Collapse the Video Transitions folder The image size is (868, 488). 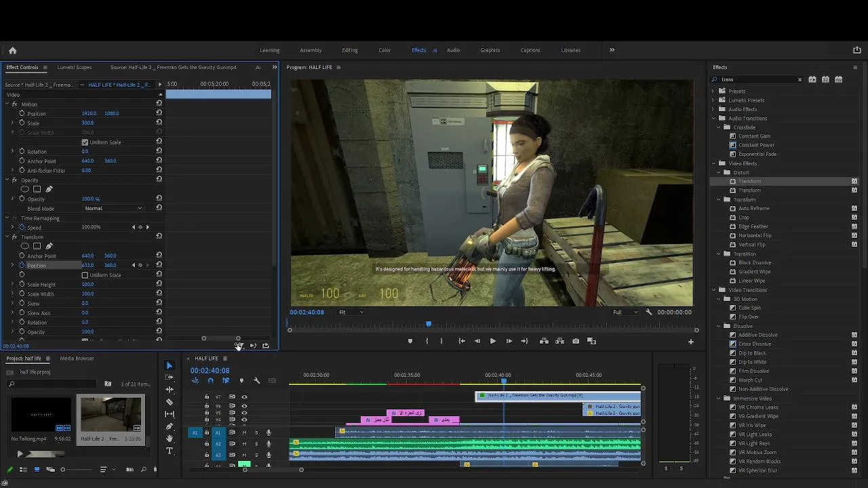[713, 290]
